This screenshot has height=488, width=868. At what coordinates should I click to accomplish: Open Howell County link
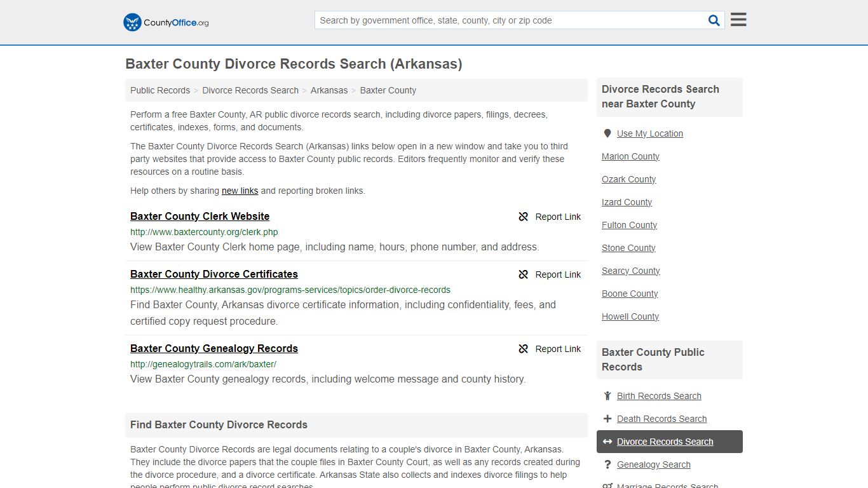coord(630,316)
